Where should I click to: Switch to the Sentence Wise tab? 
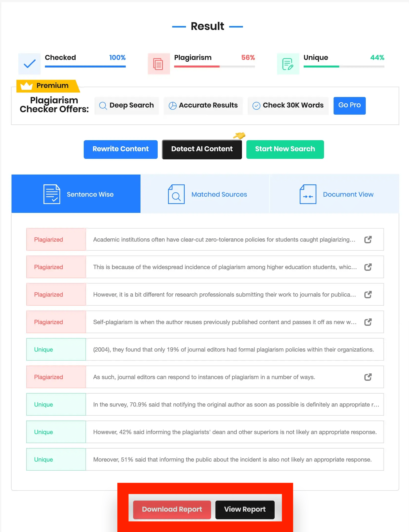76,194
